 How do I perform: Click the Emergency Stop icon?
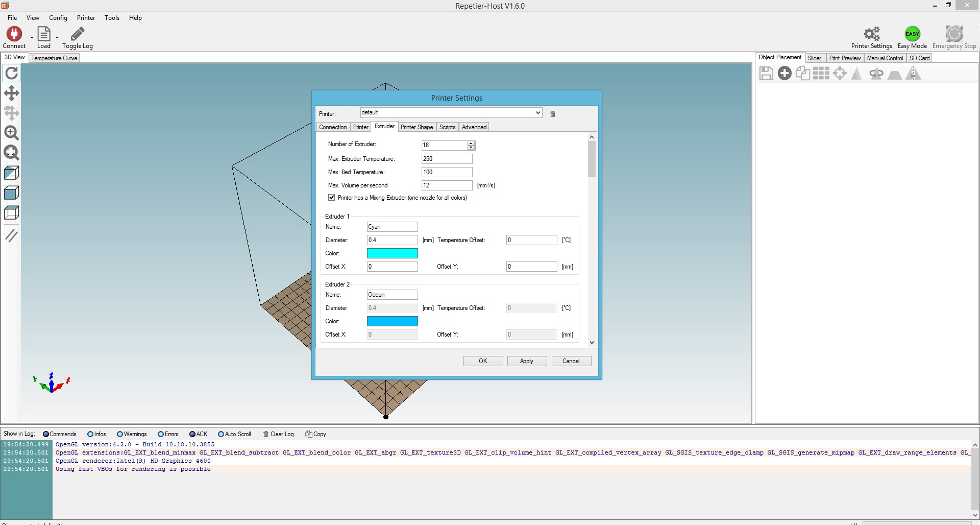954,34
